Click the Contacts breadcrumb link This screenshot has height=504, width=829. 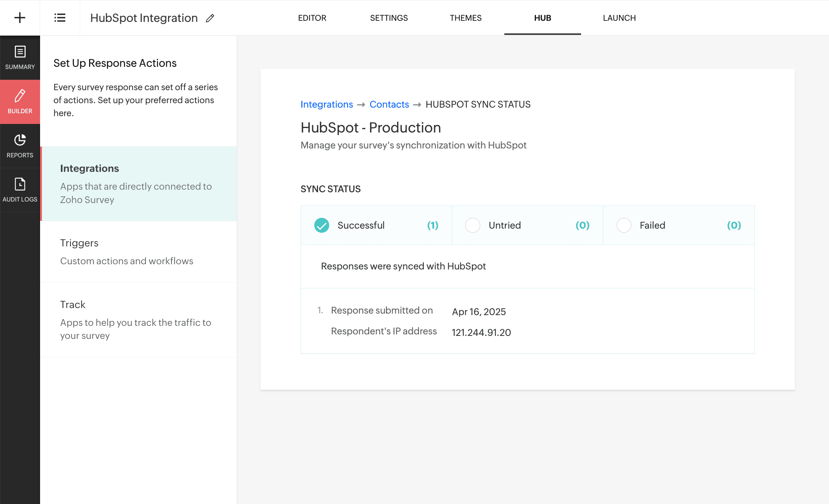pos(389,104)
